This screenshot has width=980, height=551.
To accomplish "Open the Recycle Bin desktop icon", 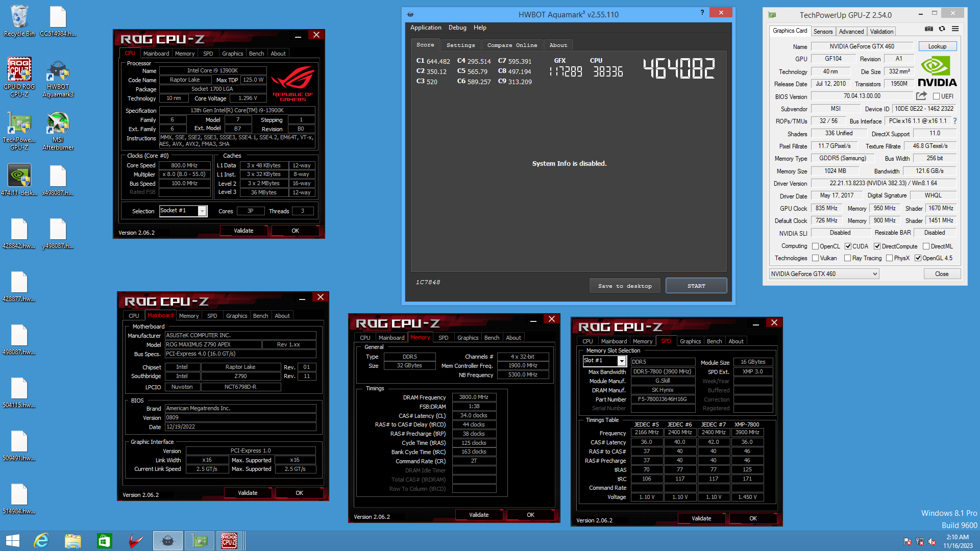I will [19, 20].
